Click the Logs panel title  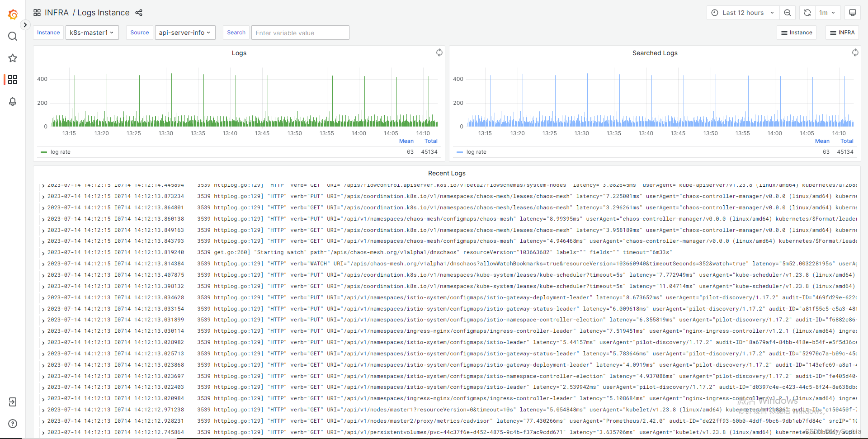pyautogui.click(x=239, y=53)
